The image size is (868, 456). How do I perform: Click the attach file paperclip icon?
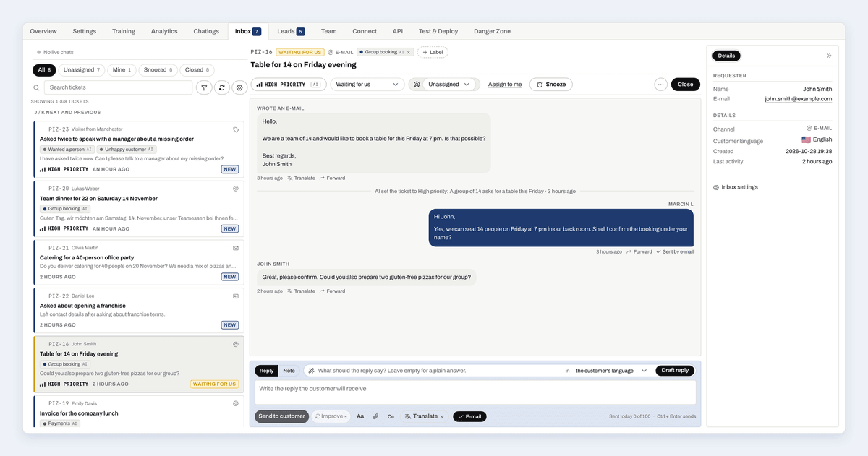[375, 416]
